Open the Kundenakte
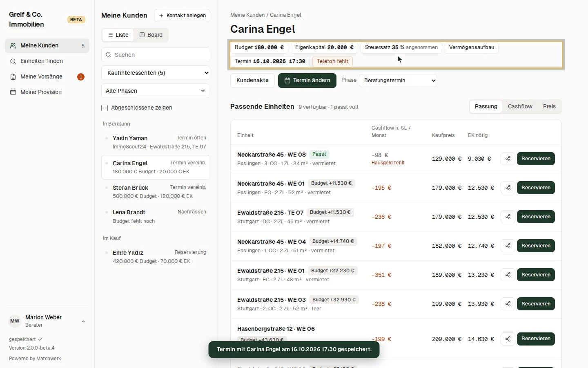 click(252, 81)
